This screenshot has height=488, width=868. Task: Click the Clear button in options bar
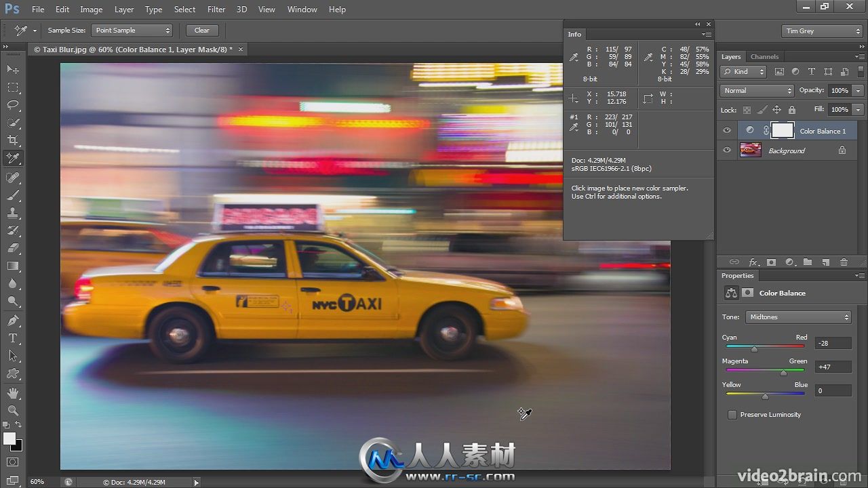click(202, 30)
